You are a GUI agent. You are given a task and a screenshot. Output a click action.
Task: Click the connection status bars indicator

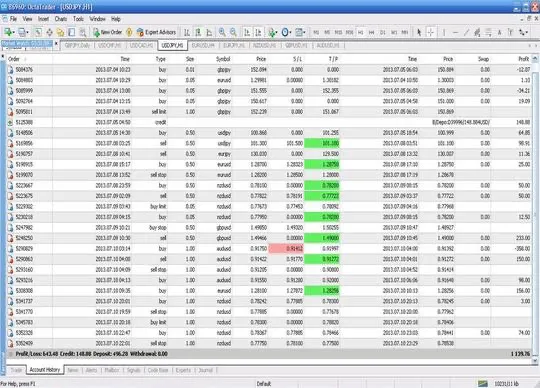483,384
